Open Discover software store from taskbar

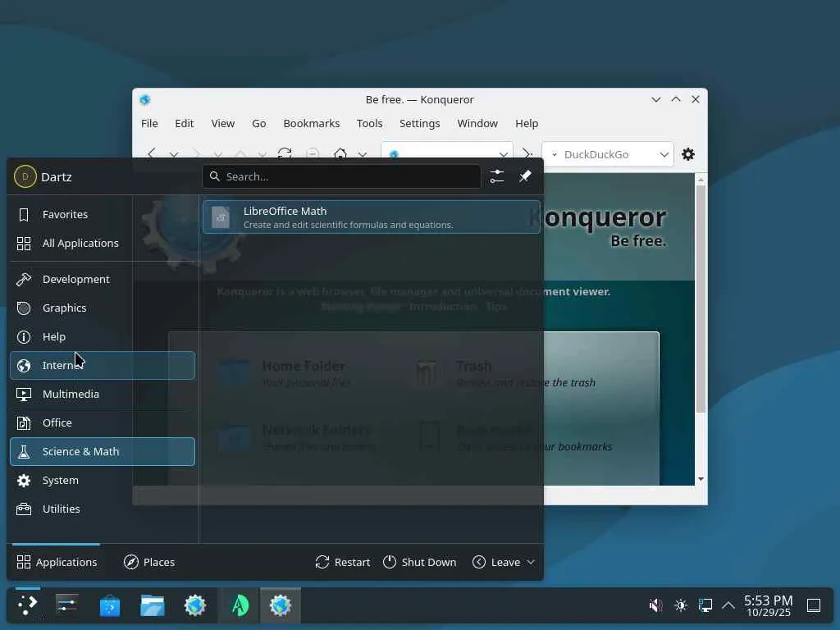click(110, 605)
